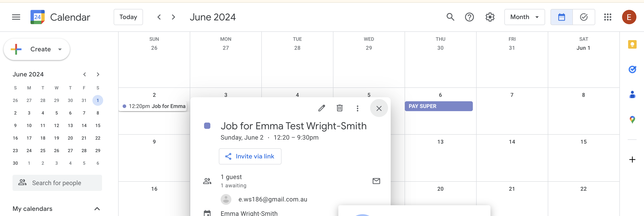Open the PAY SUPER event

click(439, 106)
